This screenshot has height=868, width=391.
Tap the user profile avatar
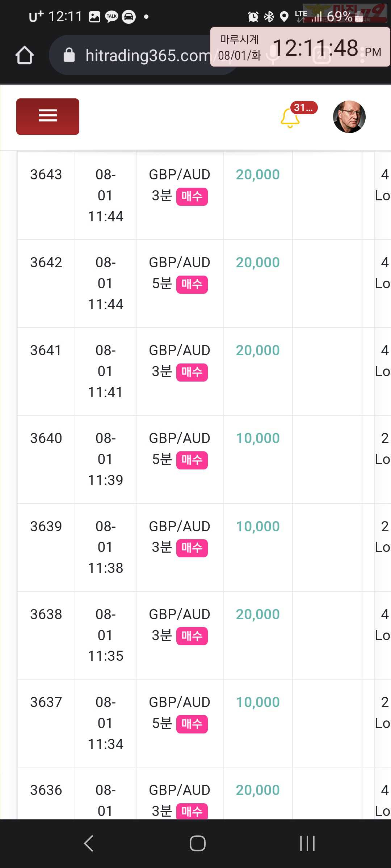point(349,117)
